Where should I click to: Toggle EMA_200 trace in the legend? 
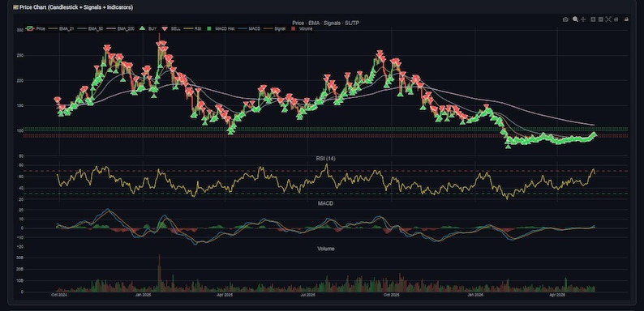[120, 28]
